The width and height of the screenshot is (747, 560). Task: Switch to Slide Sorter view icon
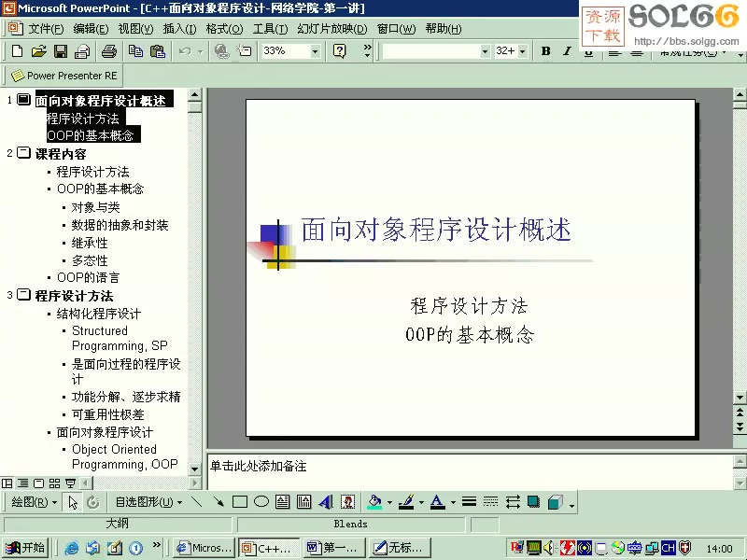[55, 483]
